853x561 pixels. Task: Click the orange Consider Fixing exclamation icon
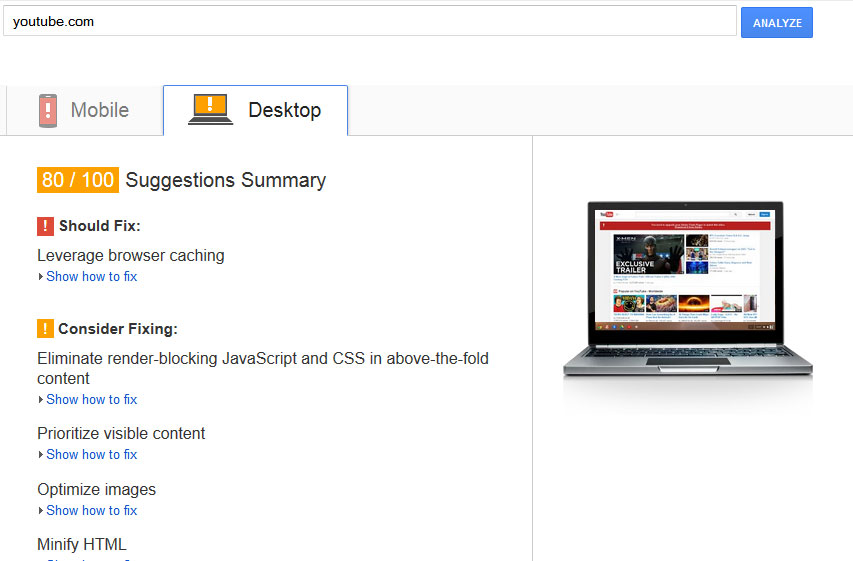coord(45,329)
